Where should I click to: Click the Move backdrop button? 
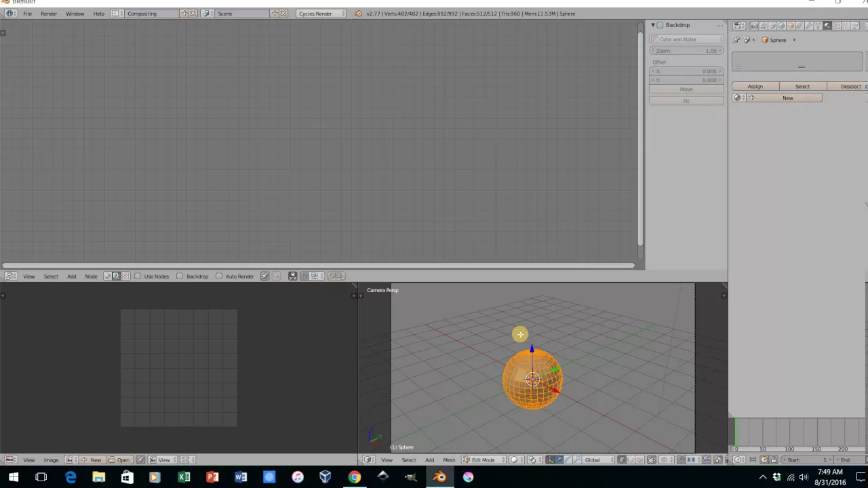(x=686, y=89)
